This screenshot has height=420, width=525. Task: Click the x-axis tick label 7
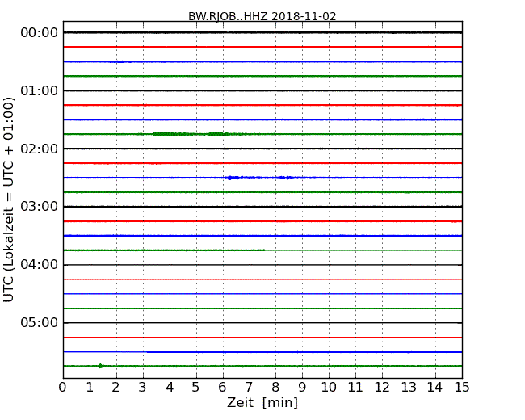point(249,387)
